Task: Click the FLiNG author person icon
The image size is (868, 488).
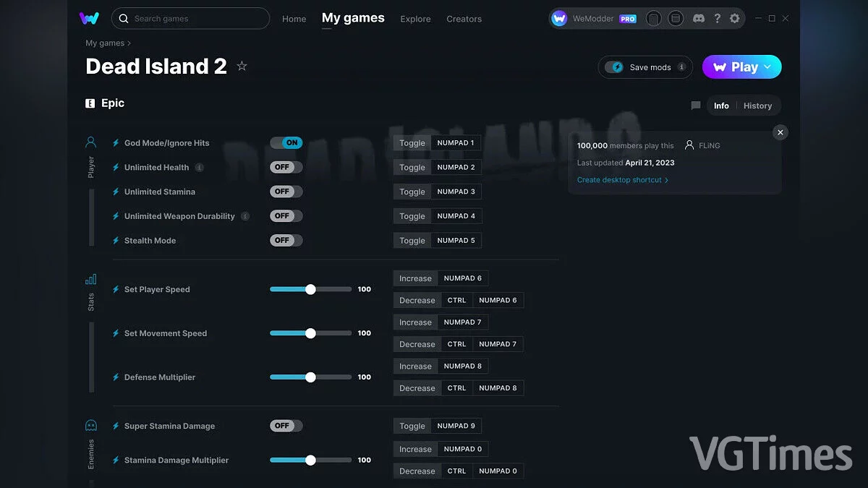Action: click(x=689, y=145)
